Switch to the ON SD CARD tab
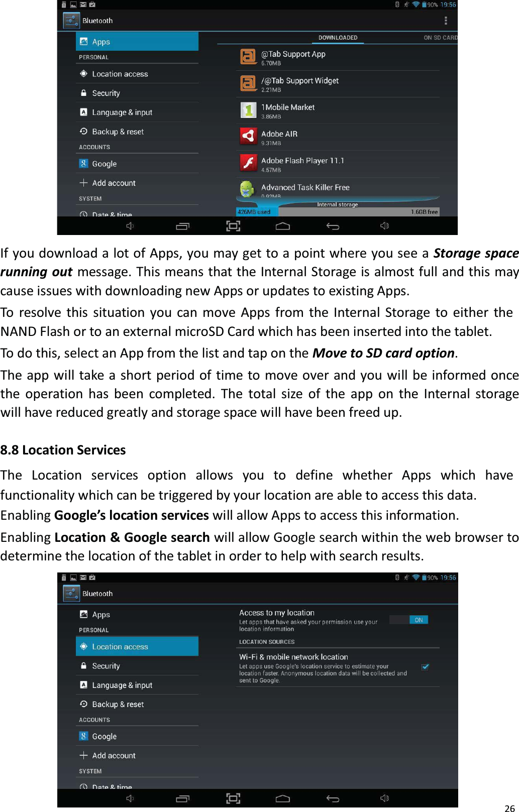 (440, 37)
